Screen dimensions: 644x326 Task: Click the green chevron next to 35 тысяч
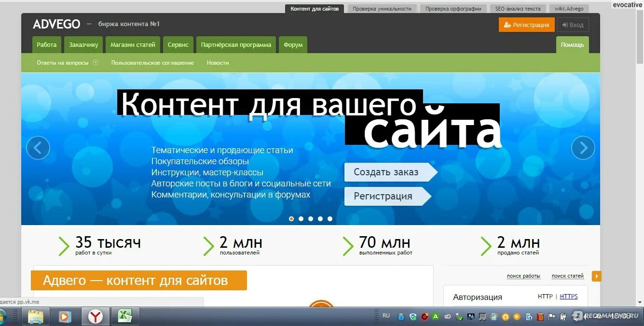64,246
